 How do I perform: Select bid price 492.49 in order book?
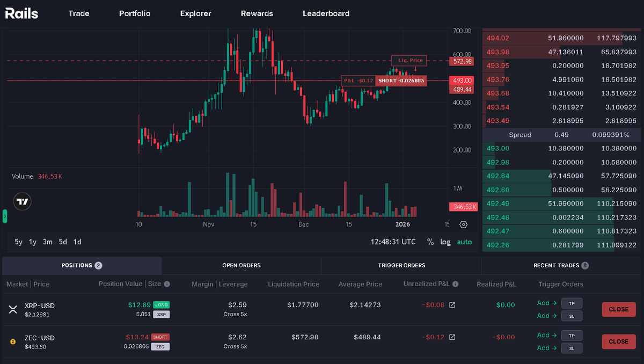point(498,203)
